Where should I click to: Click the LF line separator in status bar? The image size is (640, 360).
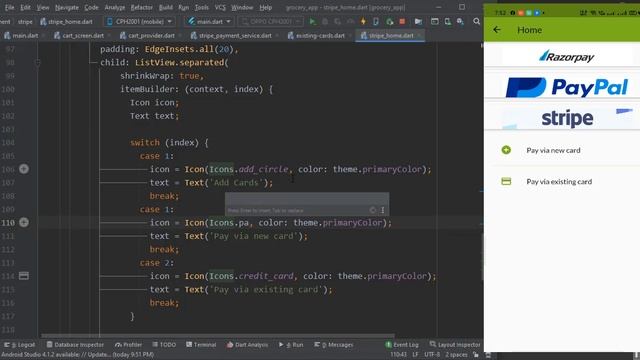click(415, 355)
